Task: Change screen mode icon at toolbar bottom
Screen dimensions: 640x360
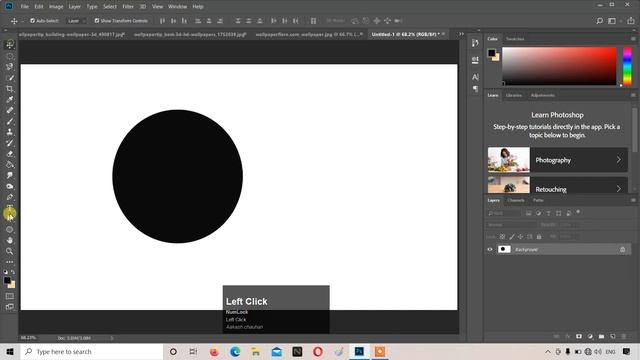Action: click(10, 307)
